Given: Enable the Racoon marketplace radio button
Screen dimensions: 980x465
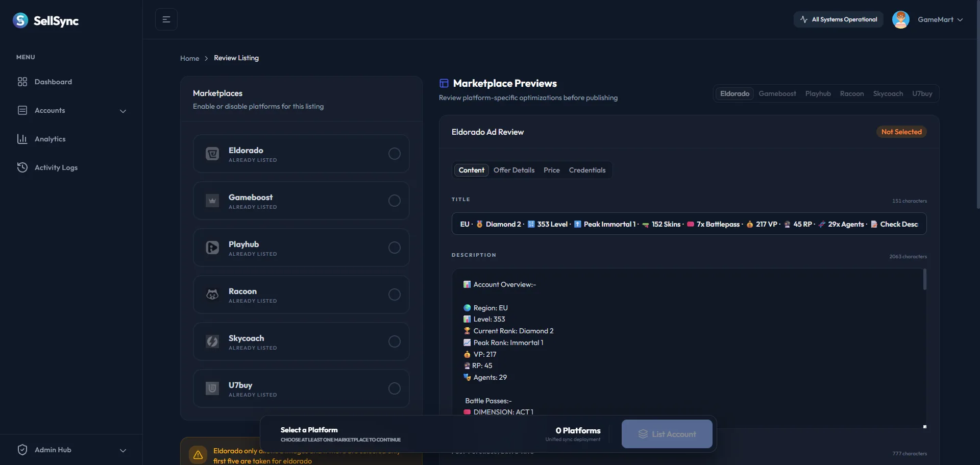Looking at the screenshot, I should [395, 295].
